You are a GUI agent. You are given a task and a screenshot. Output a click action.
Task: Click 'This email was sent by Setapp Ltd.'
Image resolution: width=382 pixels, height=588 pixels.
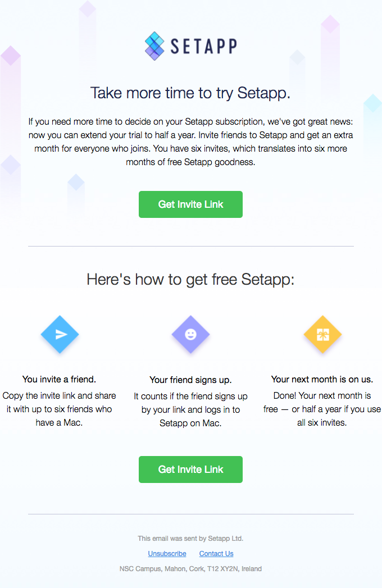point(190,539)
